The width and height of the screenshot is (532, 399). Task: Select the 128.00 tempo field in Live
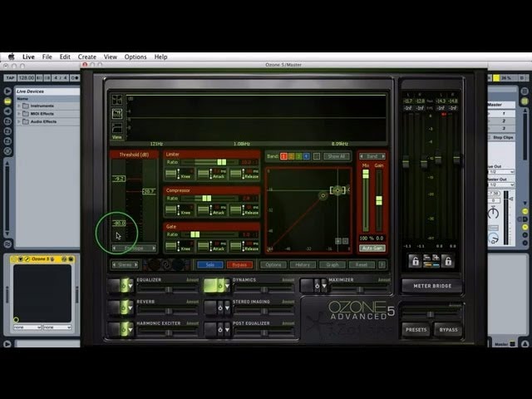pos(26,78)
